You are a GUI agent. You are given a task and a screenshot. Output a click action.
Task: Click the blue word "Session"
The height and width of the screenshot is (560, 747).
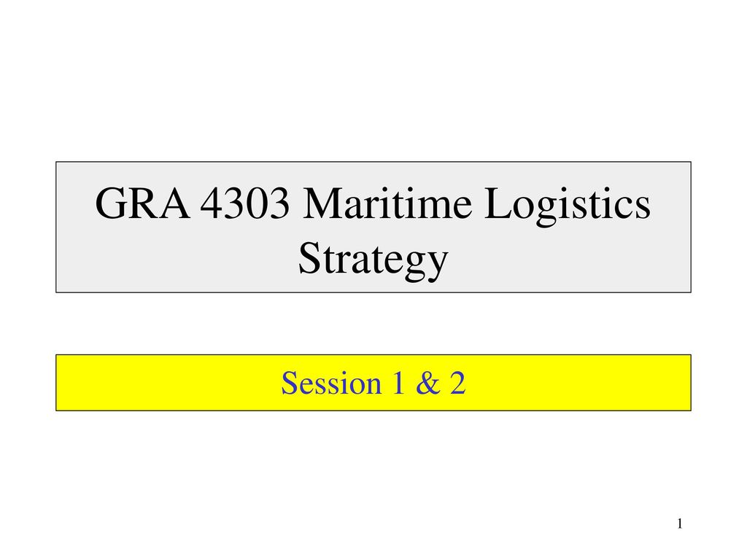[x=332, y=383]
